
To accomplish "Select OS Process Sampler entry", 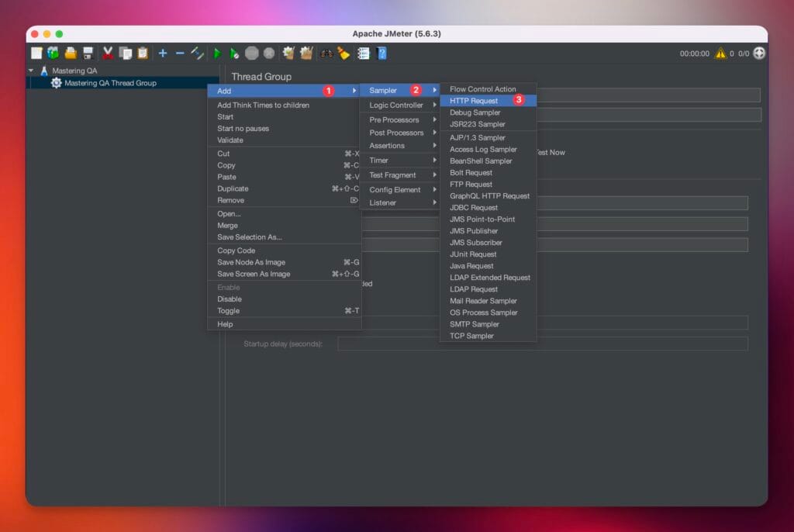I will point(488,312).
